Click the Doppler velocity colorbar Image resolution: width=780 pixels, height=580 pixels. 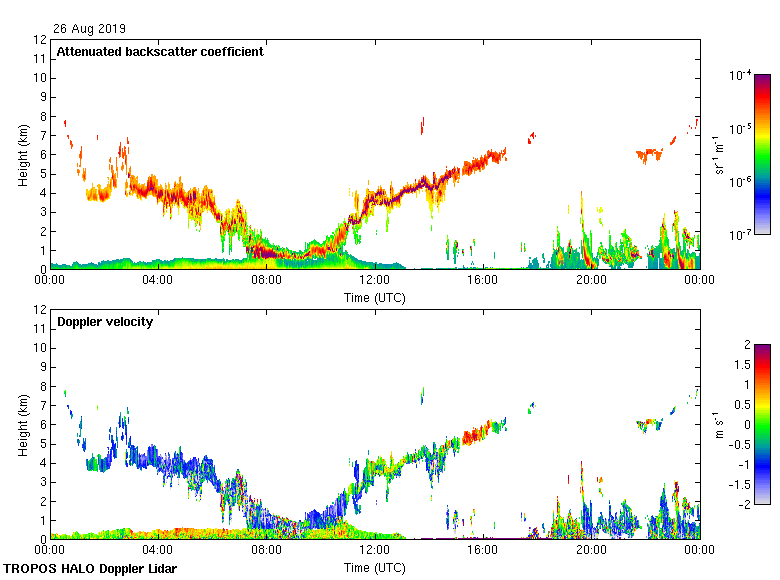click(x=762, y=424)
